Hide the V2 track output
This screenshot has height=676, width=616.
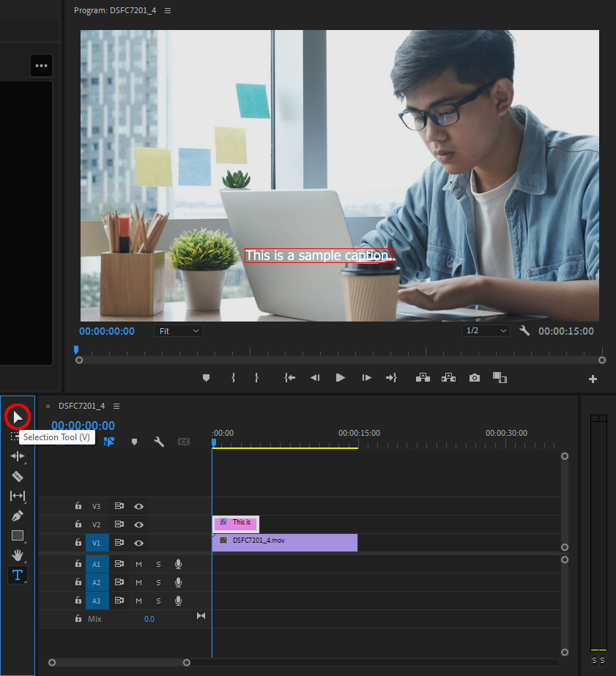point(138,524)
